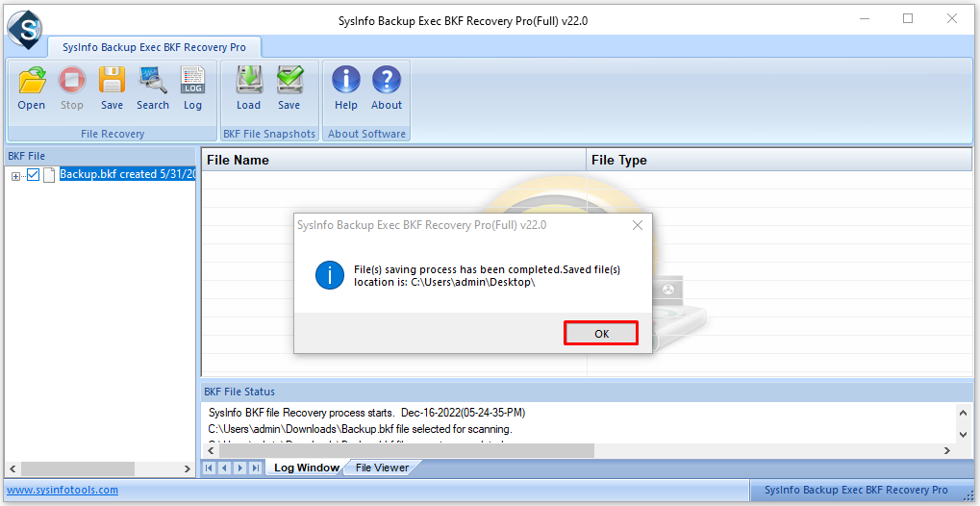This screenshot has height=506, width=980.
Task: Open www.sysinfotools.com link
Action: point(63,490)
